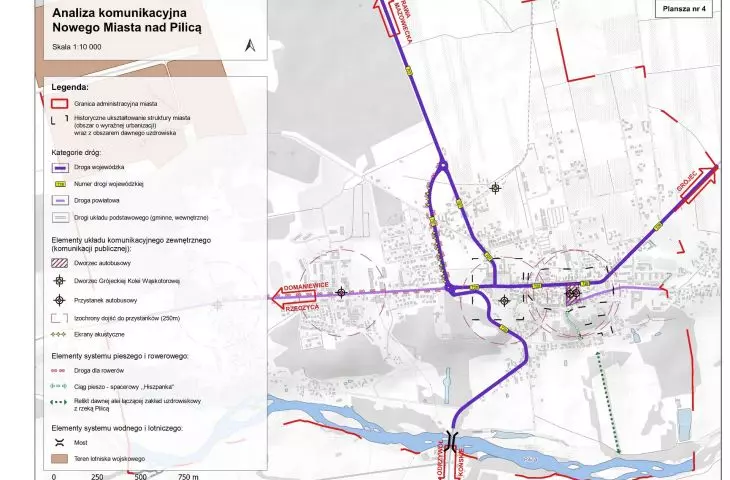
Task: Click the Elementy układu komunikacyjnego zewnętrznego heading
Action: (x=131, y=244)
